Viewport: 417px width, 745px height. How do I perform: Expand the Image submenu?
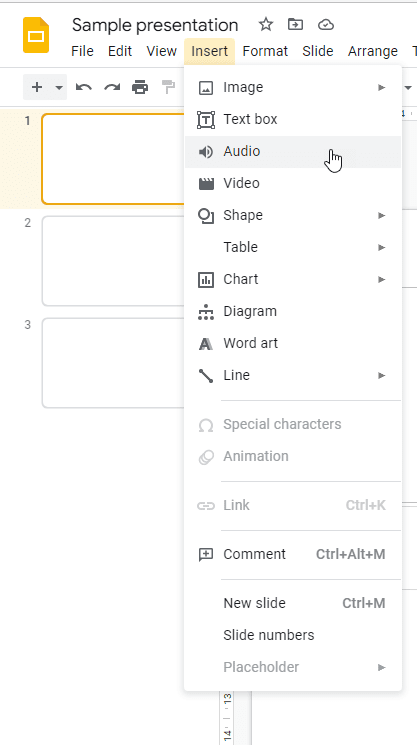coord(293,87)
